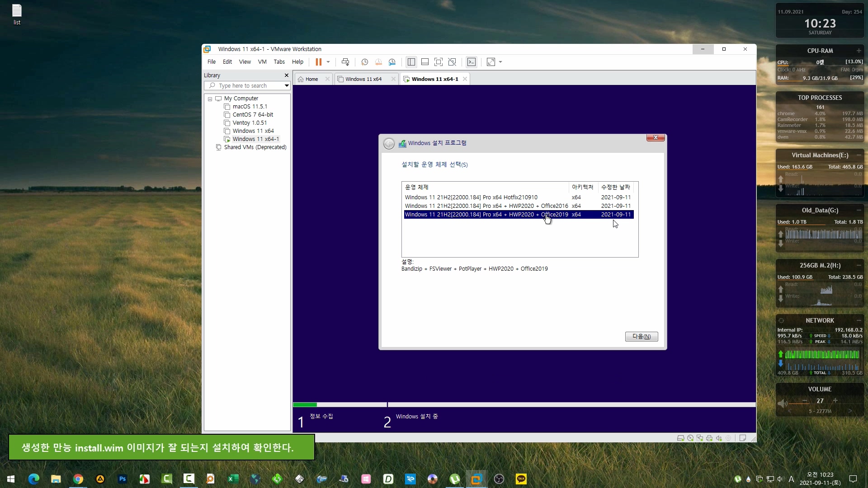The height and width of the screenshot is (488, 868).
Task: Pause the virtual machine
Action: click(x=318, y=62)
